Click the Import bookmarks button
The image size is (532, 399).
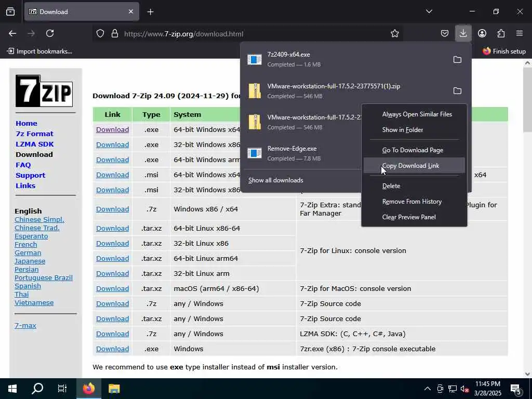pyautogui.click(x=39, y=51)
